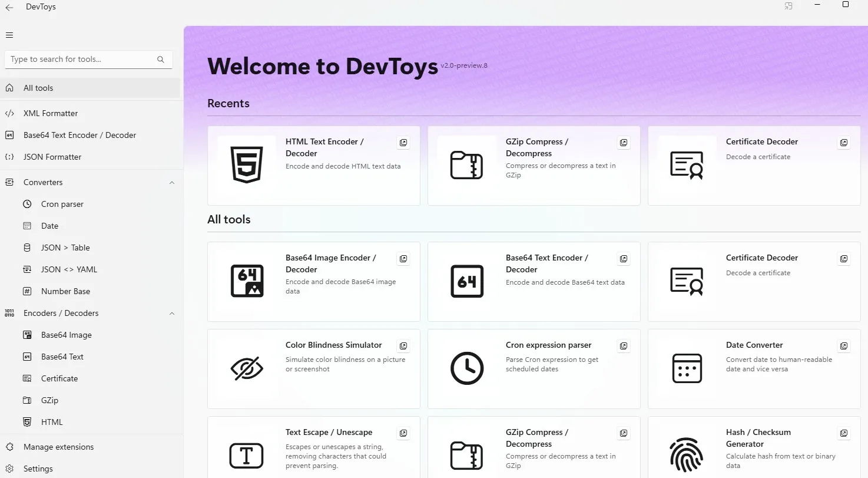Image resolution: width=868 pixels, height=478 pixels.
Task: Open Base64 Text Encoder in new window
Action: pos(624,259)
